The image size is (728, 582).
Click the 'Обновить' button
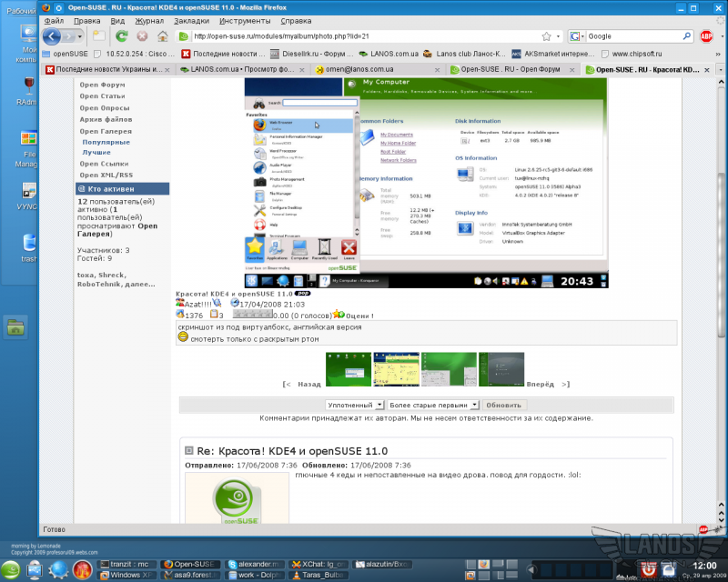click(x=504, y=405)
